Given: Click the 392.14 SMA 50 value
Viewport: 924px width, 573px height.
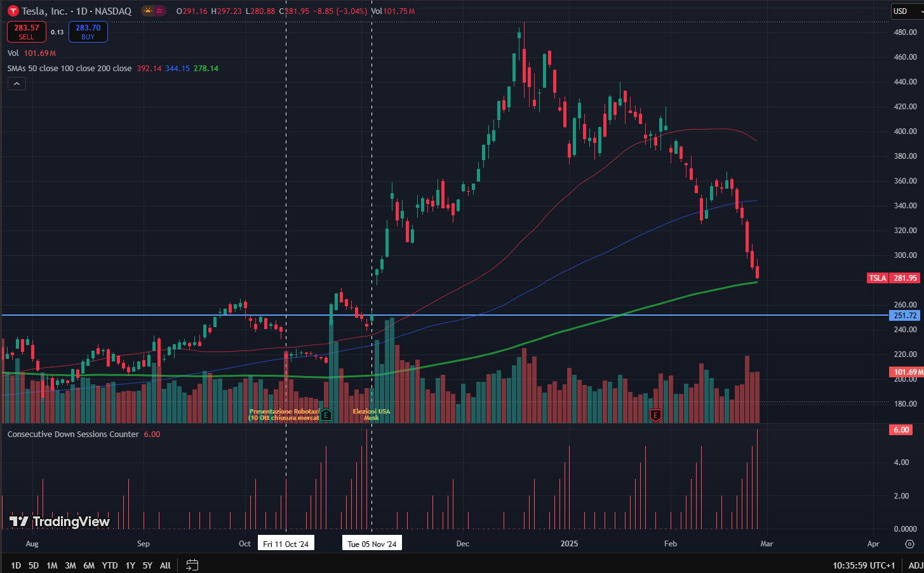Looking at the screenshot, I should click(149, 69).
